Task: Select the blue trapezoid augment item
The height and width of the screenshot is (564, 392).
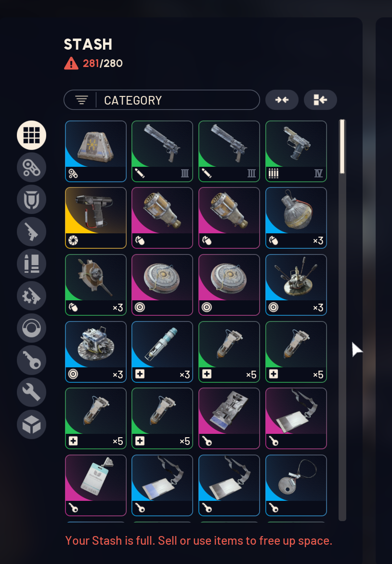Action: coord(96,151)
